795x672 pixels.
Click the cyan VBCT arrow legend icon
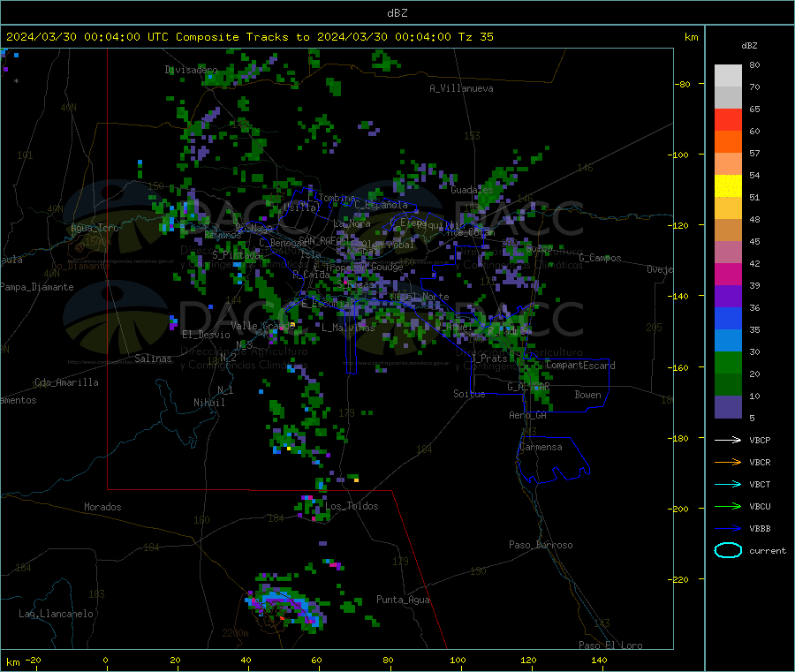tap(728, 484)
